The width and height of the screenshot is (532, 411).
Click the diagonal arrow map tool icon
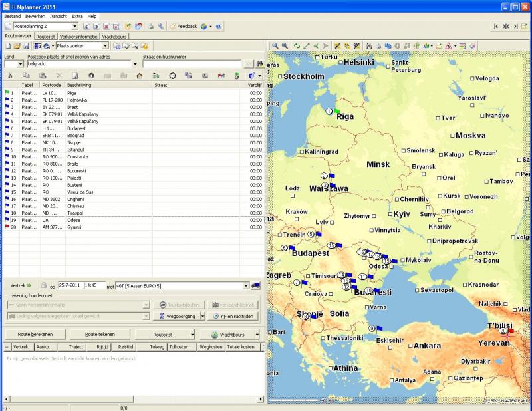(x=307, y=46)
